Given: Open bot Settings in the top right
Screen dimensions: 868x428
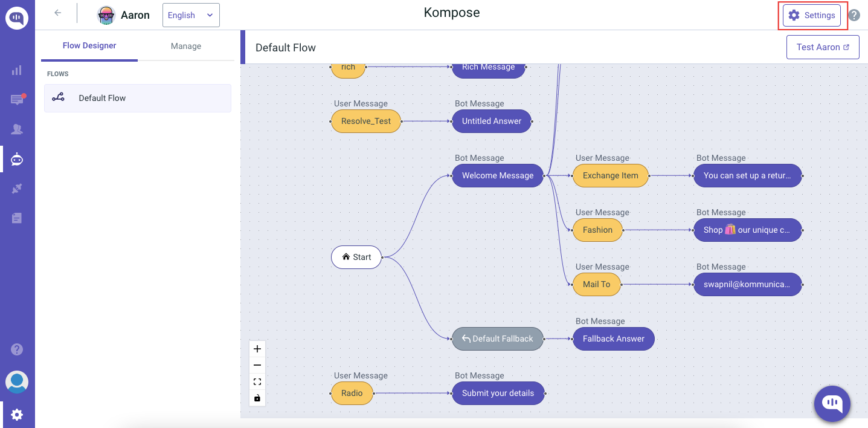Looking at the screenshot, I should coord(812,15).
